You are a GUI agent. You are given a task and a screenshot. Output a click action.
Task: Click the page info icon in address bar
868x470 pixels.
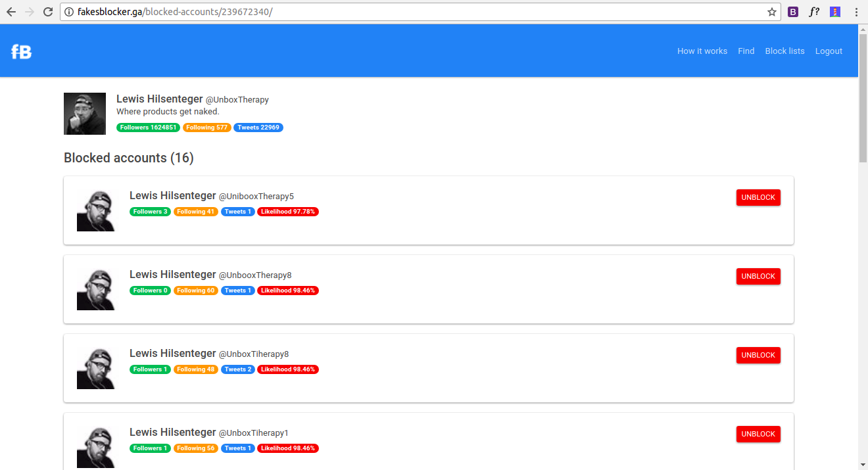(x=69, y=11)
